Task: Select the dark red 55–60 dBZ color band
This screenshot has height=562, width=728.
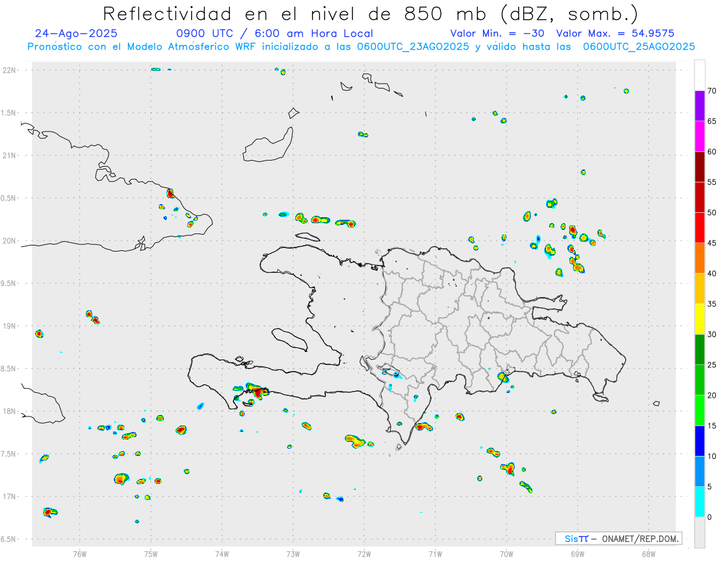Action: tap(699, 167)
